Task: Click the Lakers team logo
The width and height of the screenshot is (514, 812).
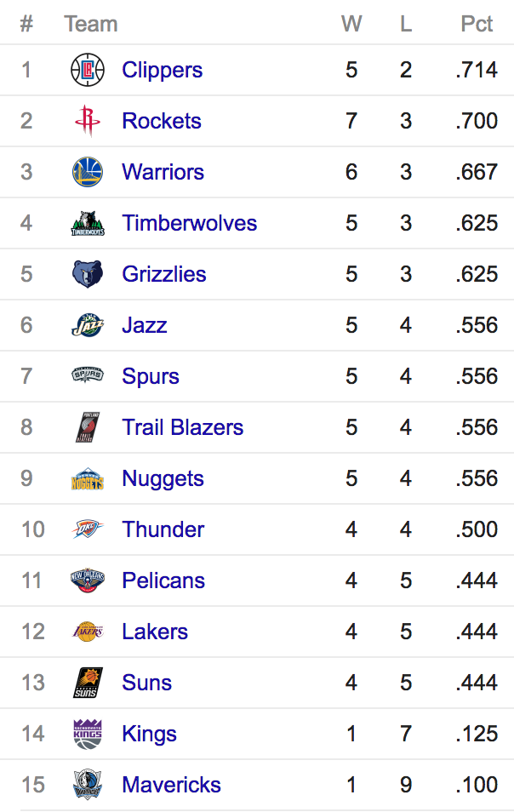Action: click(88, 632)
